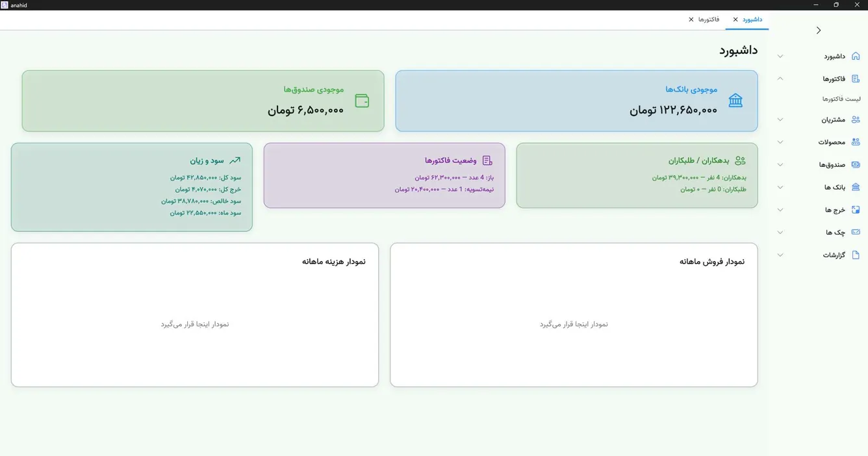The height and width of the screenshot is (456, 868).
Task: Click the داشبورد home icon in sidebar
Action: [856, 56]
